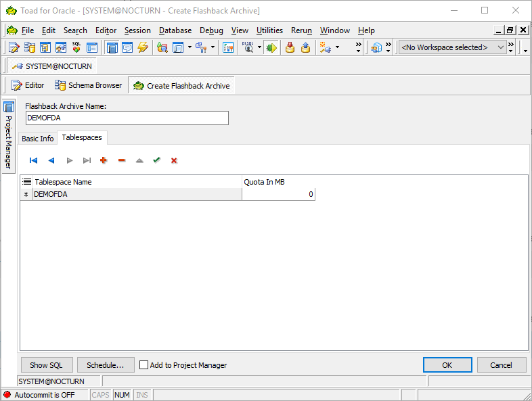
Task: Switch to the Schema Browser window tab
Action: tap(89, 85)
